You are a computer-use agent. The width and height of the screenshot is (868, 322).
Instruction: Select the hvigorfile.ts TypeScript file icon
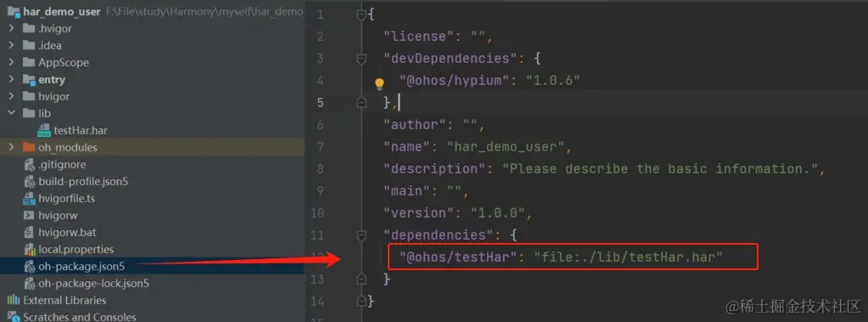pyautogui.click(x=29, y=199)
